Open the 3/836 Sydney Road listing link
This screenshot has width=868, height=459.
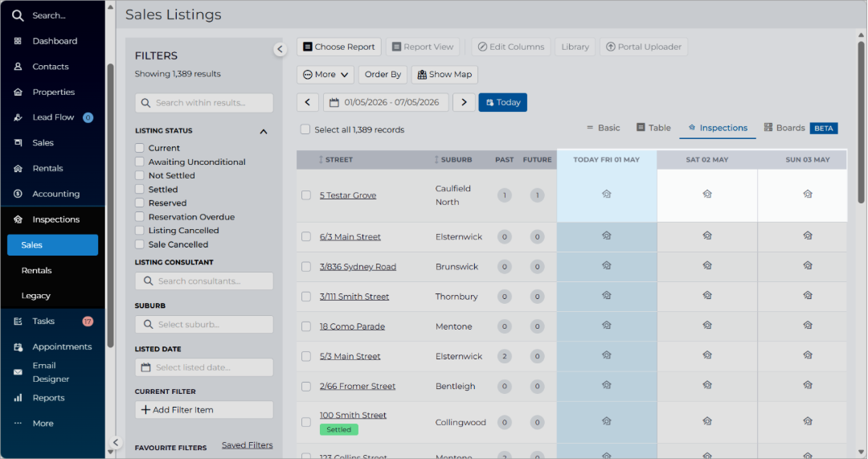pyautogui.click(x=358, y=267)
